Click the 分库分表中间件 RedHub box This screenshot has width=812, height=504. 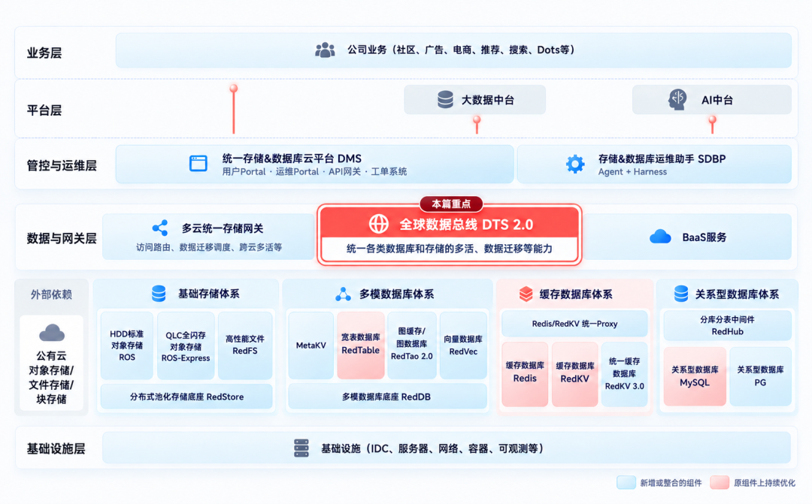[x=727, y=325]
